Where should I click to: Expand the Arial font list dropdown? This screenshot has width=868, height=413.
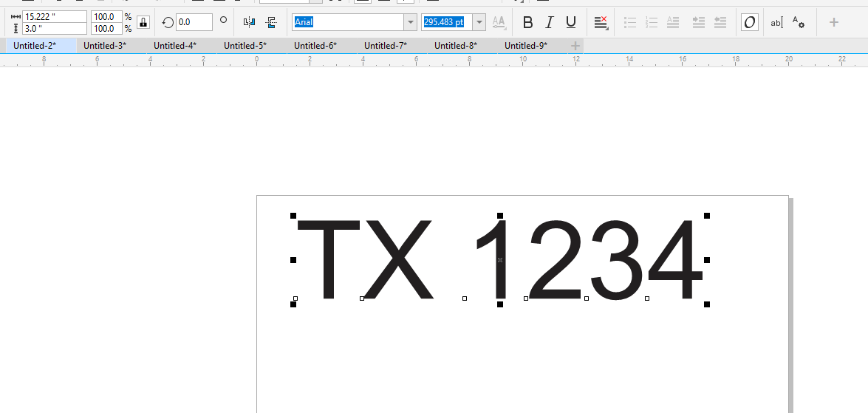(x=410, y=22)
